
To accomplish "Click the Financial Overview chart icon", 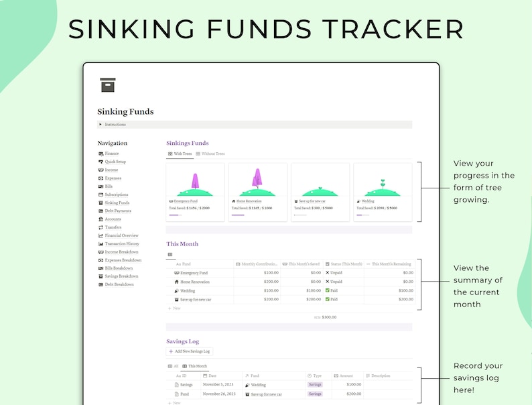I will click(101, 235).
